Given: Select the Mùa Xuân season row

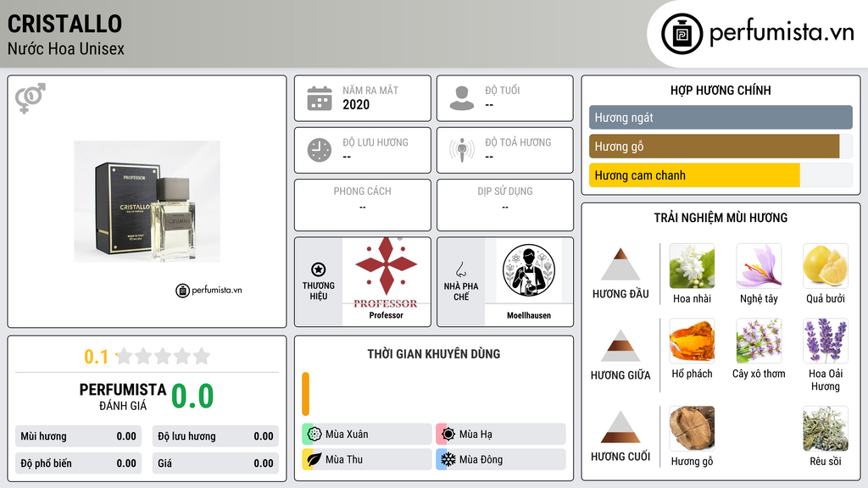Looking at the screenshot, I should (367, 435).
